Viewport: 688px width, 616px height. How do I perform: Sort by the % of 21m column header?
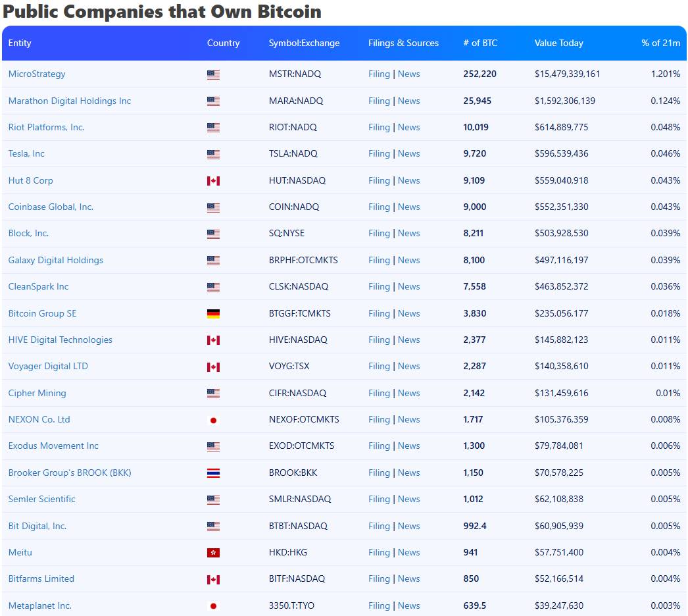click(x=661, y=43)
